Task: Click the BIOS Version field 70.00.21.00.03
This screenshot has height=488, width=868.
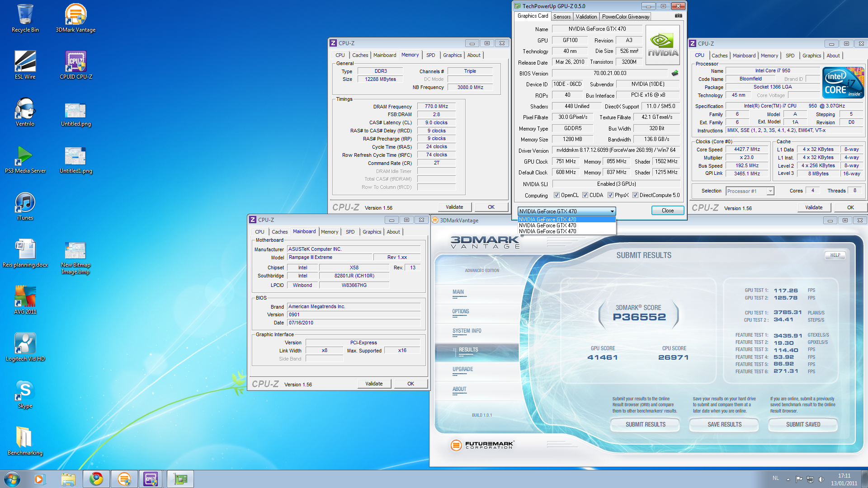Action: pos(610,73)
